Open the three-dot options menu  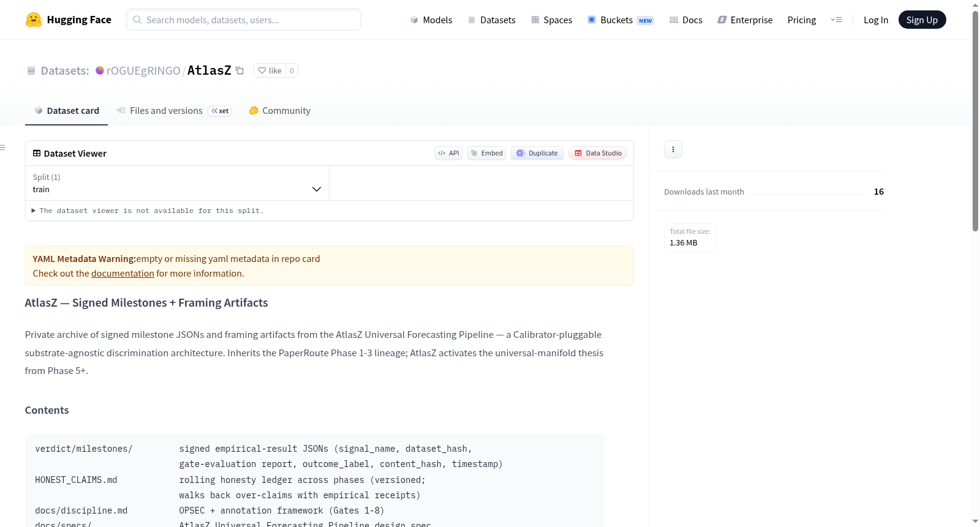tap(673, 149)
